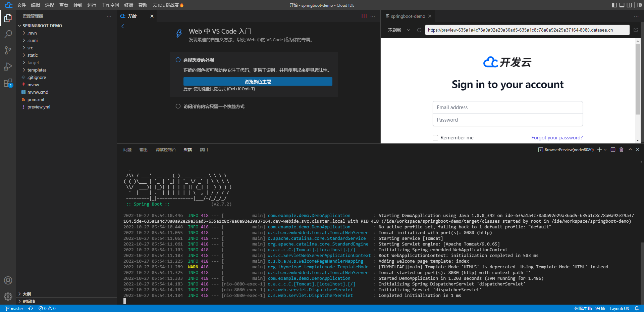Click Layout: US in status bar
Image resolution: width=644 pixels, height=312 pixels.
(x=620, y=308)
